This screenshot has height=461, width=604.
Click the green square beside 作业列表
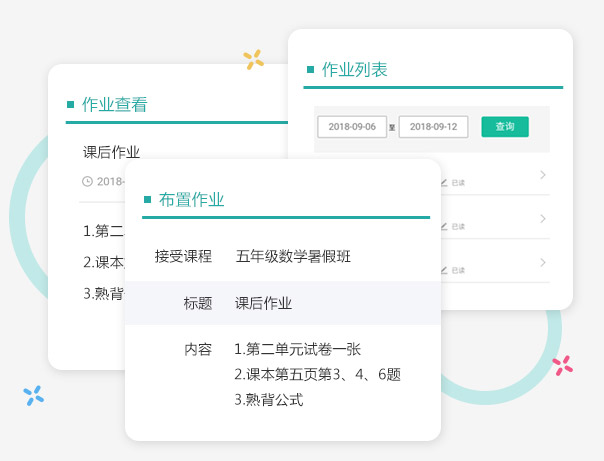(310, 70)
